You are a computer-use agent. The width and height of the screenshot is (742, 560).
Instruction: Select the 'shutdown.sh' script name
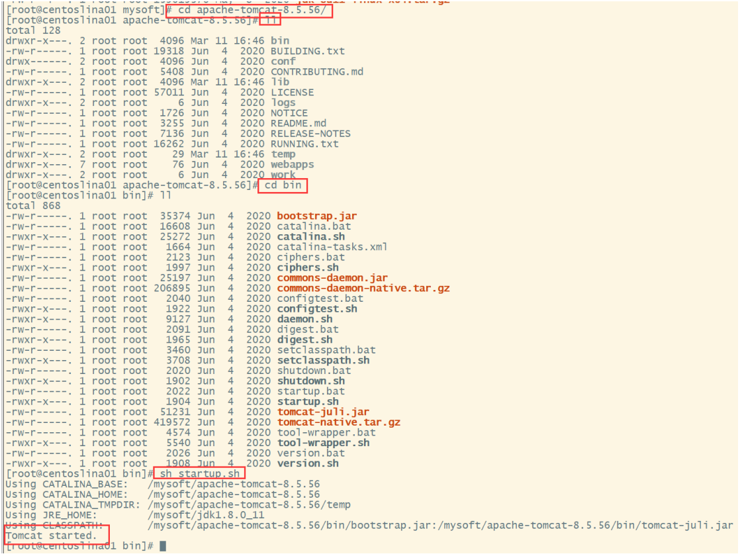(311, 381)
